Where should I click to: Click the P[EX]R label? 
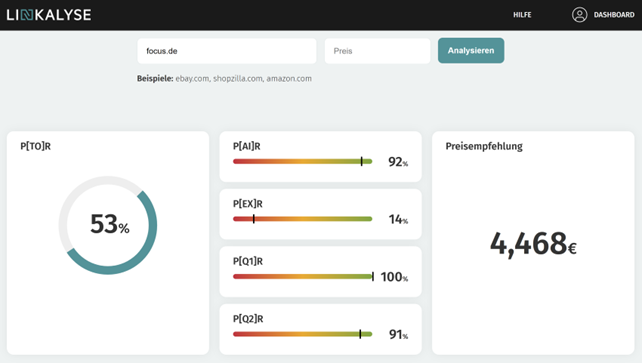pos(248,204)
